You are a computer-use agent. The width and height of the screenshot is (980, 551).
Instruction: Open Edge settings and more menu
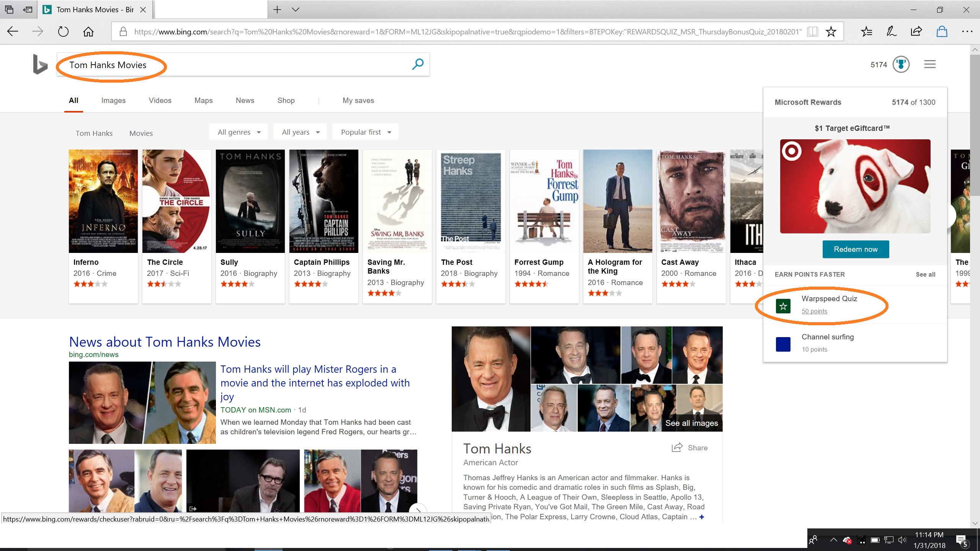967,31
